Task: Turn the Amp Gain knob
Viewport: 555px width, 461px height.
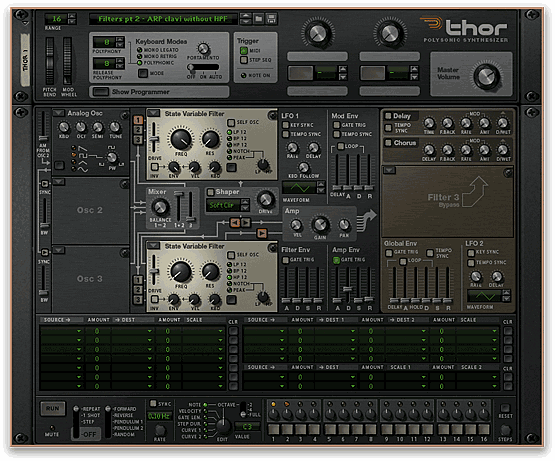Action: click(320, 224)
